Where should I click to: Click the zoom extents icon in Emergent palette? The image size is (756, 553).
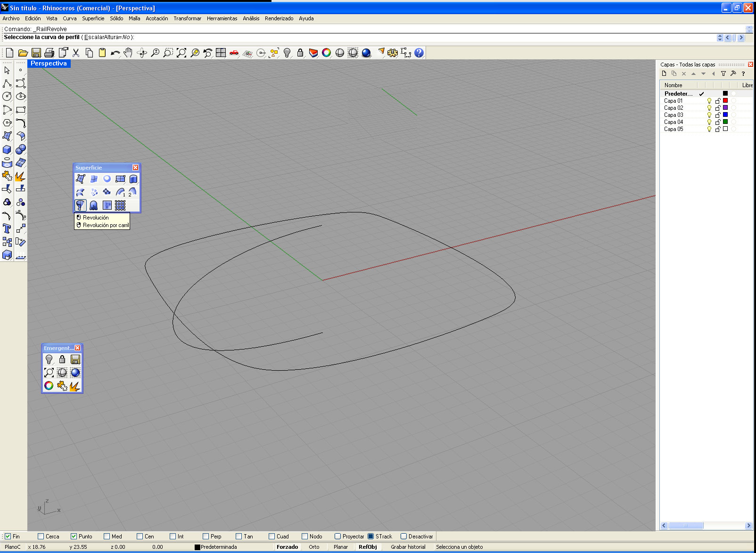tap(49, 373)
